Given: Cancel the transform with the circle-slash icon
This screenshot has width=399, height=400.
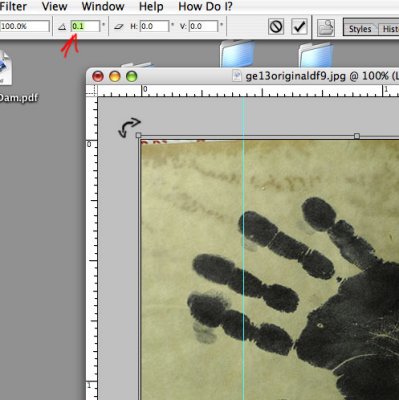Looking at the screenshot, I should pos(276,27).
